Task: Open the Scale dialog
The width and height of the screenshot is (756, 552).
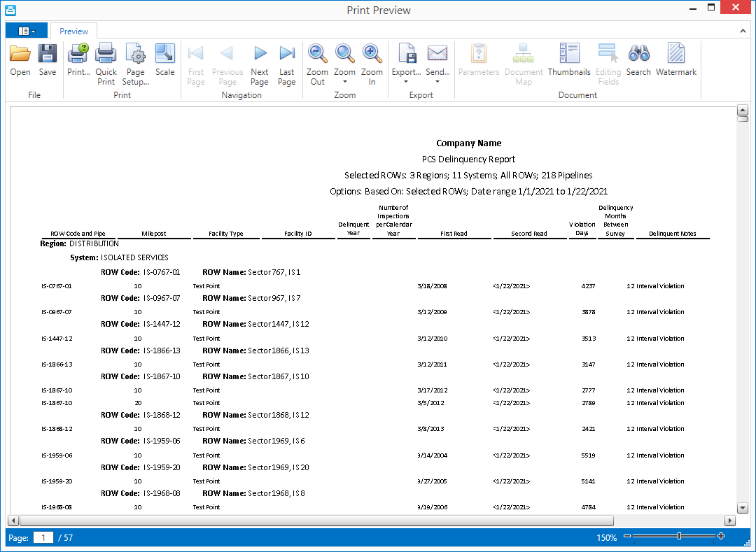Action: click(x=165, y=59)
